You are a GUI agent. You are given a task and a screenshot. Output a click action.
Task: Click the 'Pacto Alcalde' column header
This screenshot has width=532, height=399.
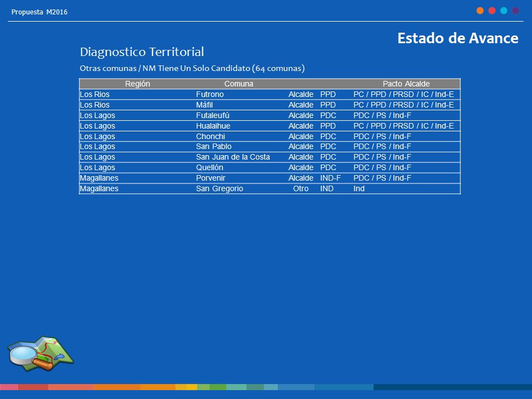[x=406, y=84]
